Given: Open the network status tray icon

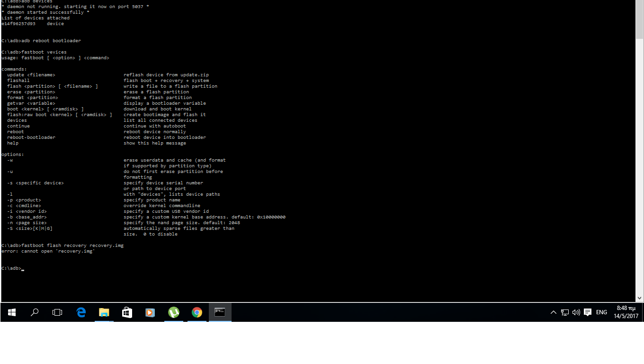Looking at the screenshot, I should tap(565, 312).
